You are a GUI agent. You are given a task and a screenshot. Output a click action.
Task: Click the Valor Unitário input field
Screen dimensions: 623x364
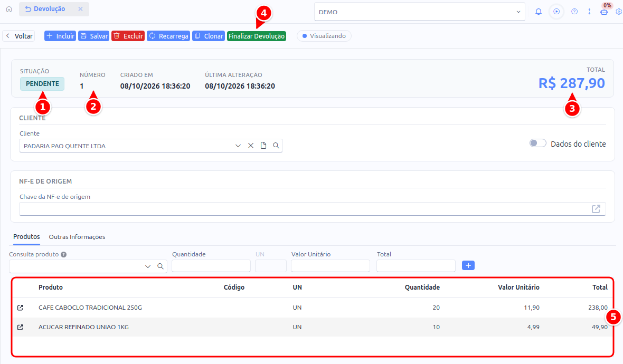click(331, 266)
